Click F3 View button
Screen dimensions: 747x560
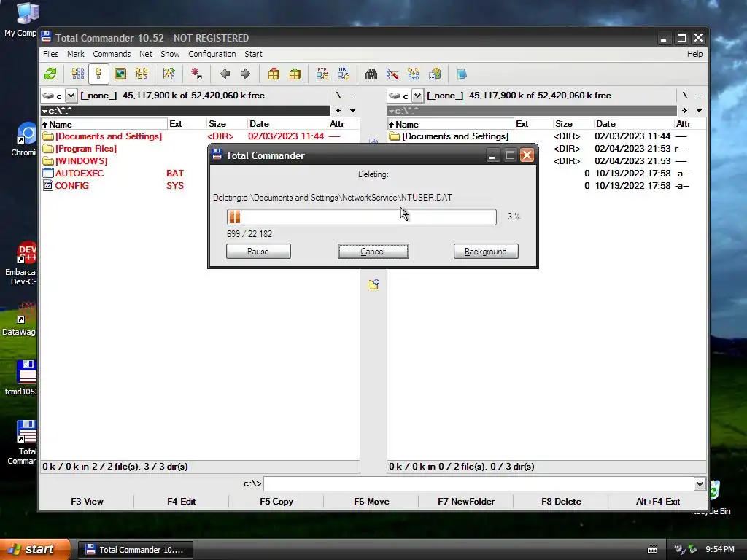click(x=88, y=502)
